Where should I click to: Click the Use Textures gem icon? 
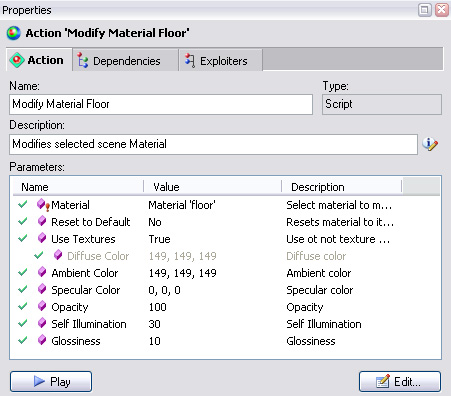point(42,238)
